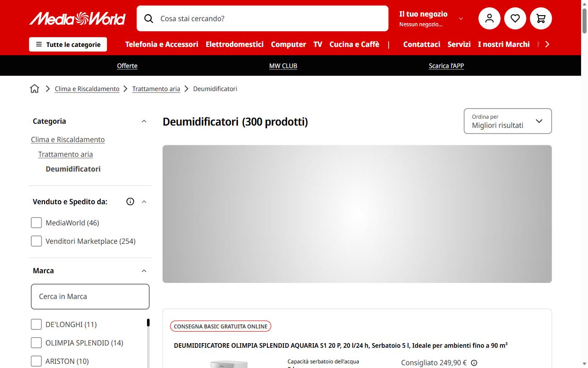The height and width of the screenshot is (368, 588).
Task: Click the large grey banner placeholder
Action: (x=357, y=214)
